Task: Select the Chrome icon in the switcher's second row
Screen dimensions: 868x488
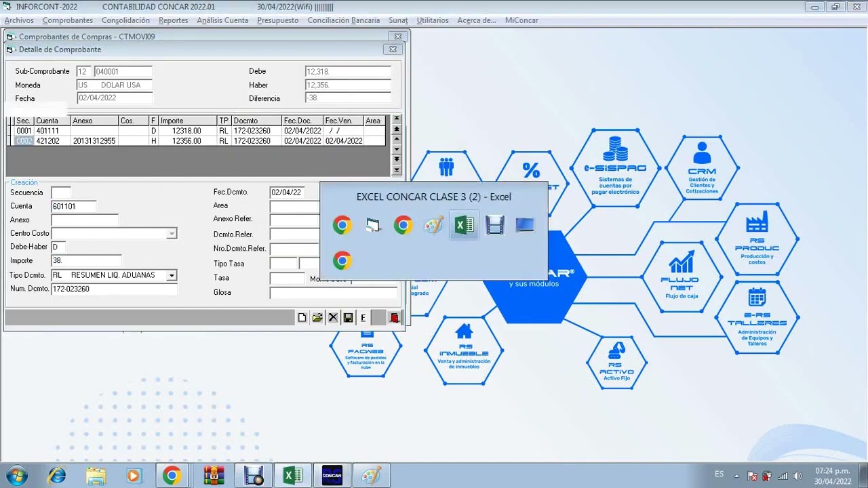Action: 342,260
